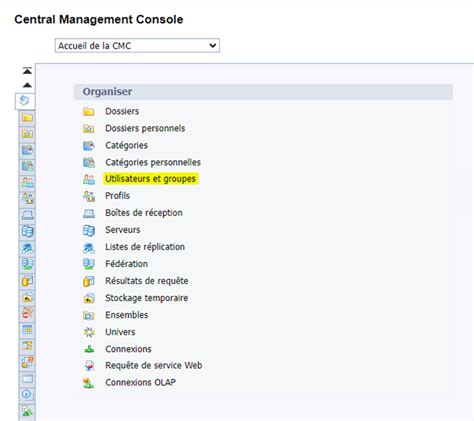Open Catégories from the sidebar icon
This screenshot has height=421, width=474.
click(27, 150)
